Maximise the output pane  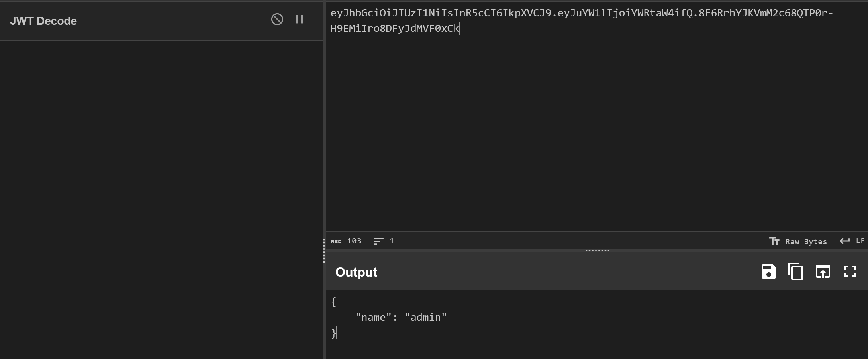coord(850,272)
